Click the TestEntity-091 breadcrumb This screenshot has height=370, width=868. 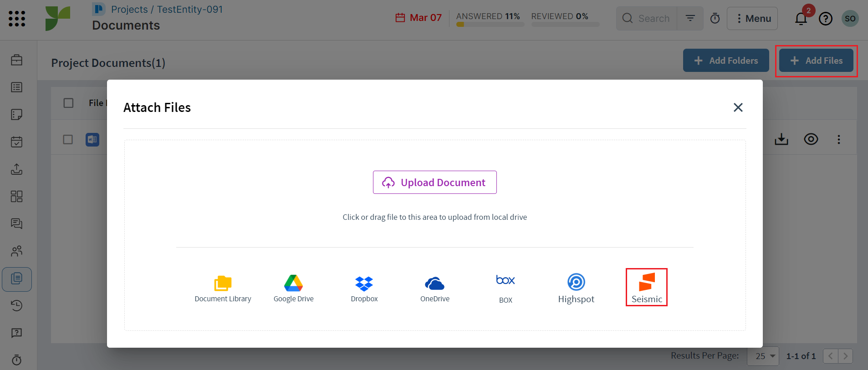[190, 9]
